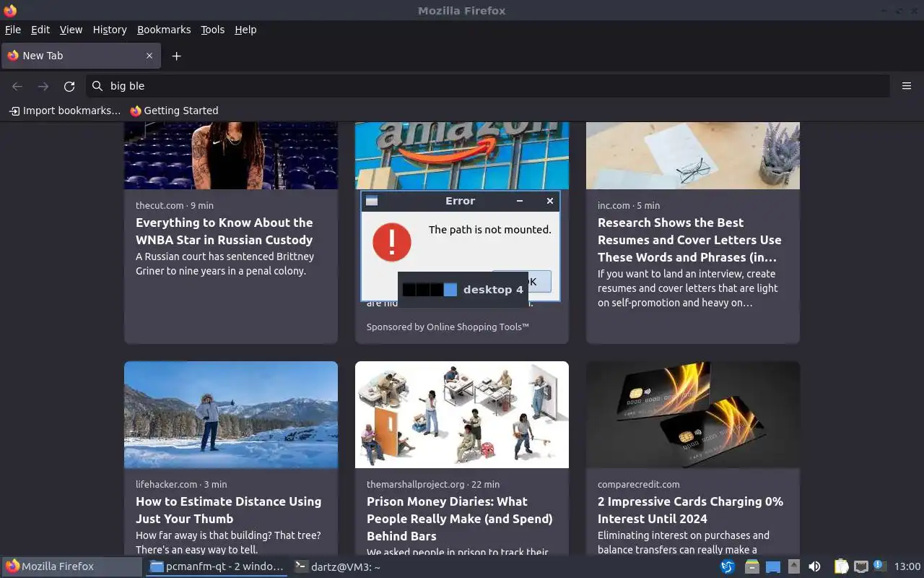Click the 13:00 clock in panel
Image resolution: width=924 pixels, height=578 pixels.
[907, 566]
